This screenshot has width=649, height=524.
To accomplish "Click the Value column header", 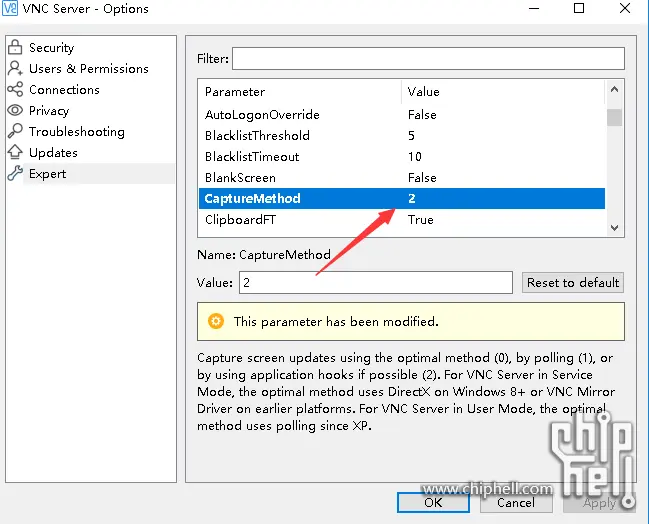I will 503,91.
